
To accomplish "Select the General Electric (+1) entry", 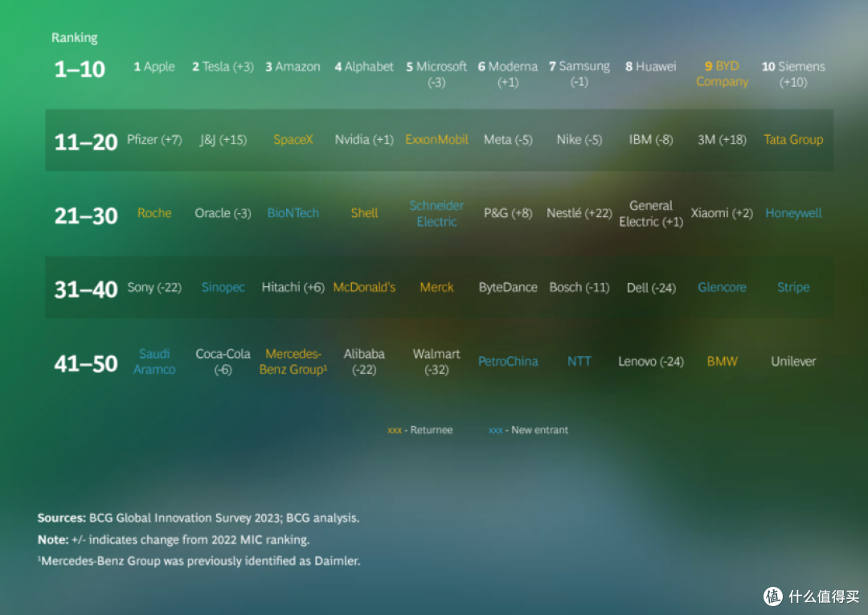I will 650,214.
